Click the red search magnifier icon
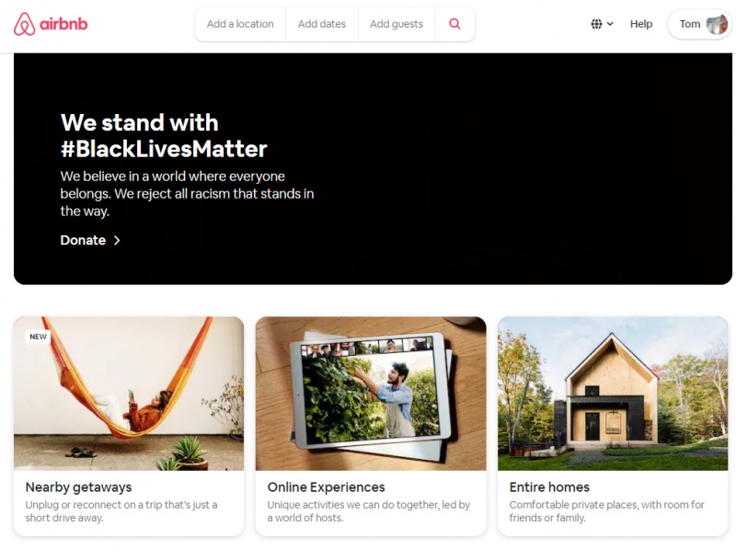Screen dimensions: 736x560 (454, 24)
